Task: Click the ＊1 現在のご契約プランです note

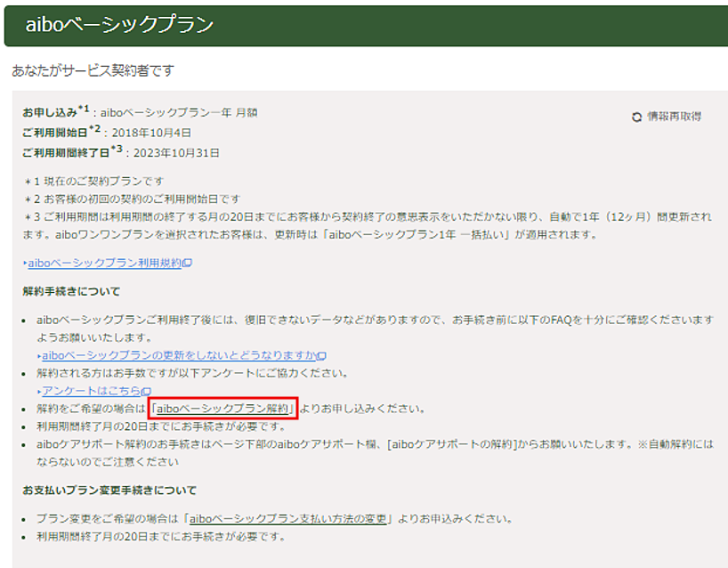Action: pyautogui.click(x=94, y=181)
